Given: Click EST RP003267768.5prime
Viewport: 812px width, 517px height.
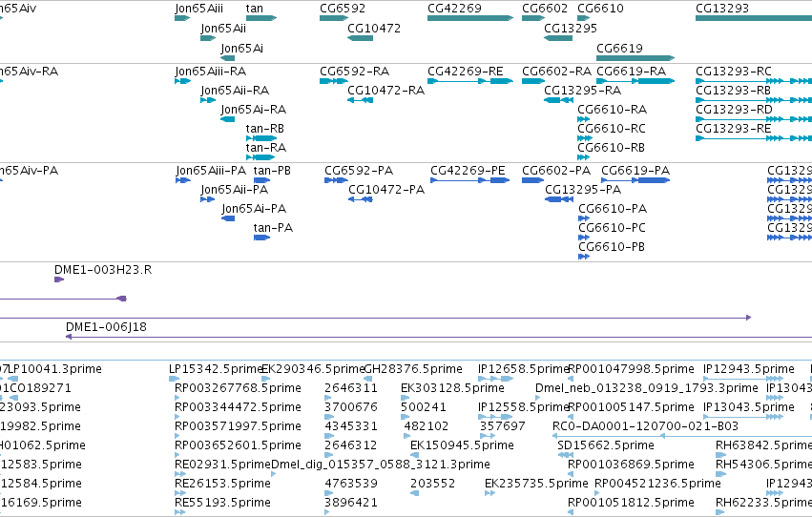Looking at the screenshot, I should point(238,388).
